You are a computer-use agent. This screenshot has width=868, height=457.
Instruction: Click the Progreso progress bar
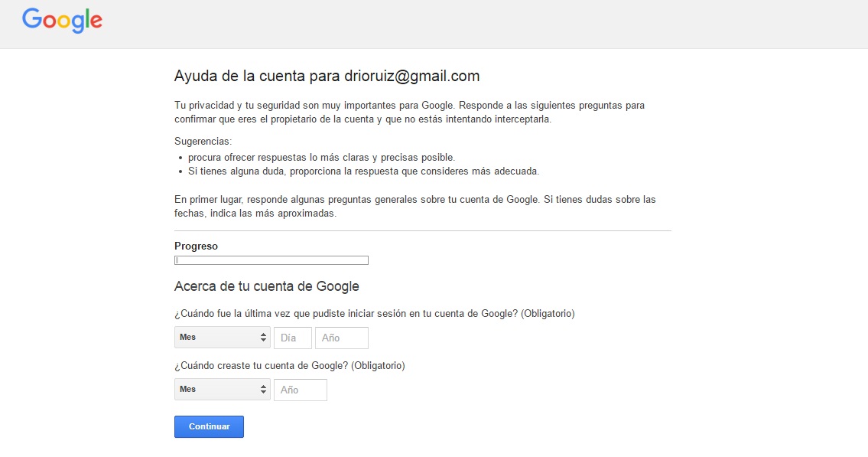point(271,260)
